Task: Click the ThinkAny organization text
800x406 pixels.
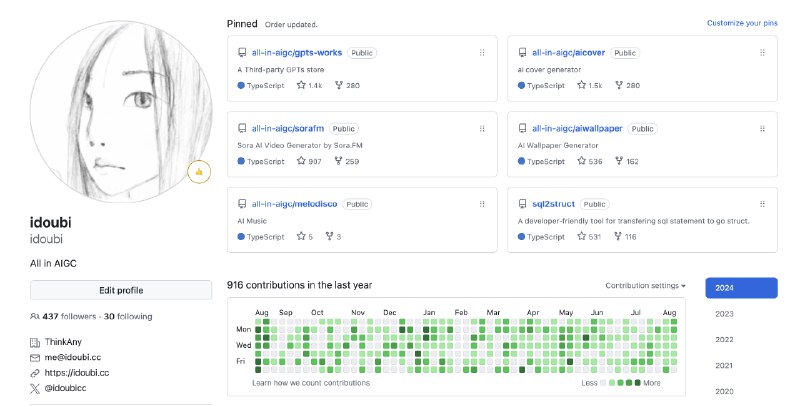Action: pos(63,342)
